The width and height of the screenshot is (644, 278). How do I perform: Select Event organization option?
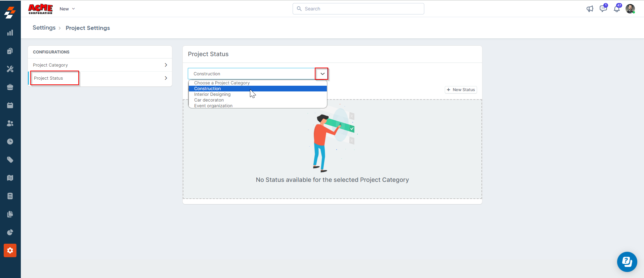tap(258, 106)
